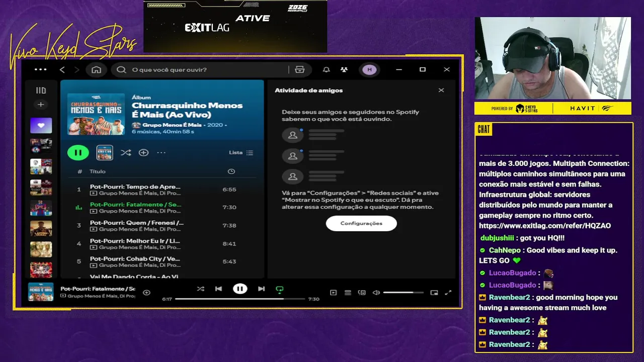Create a playlist with plus icon
This screenshot has height=362, width=644.
coord(41,105)
